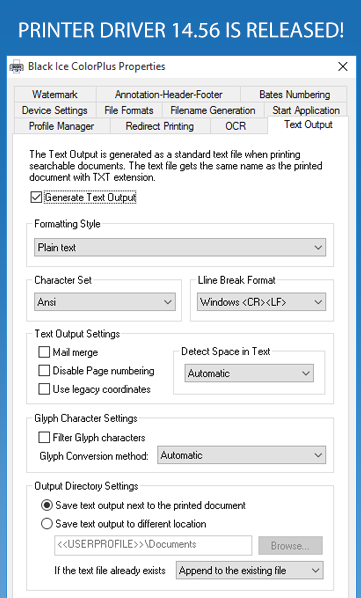Open the OCR tab

236,126
